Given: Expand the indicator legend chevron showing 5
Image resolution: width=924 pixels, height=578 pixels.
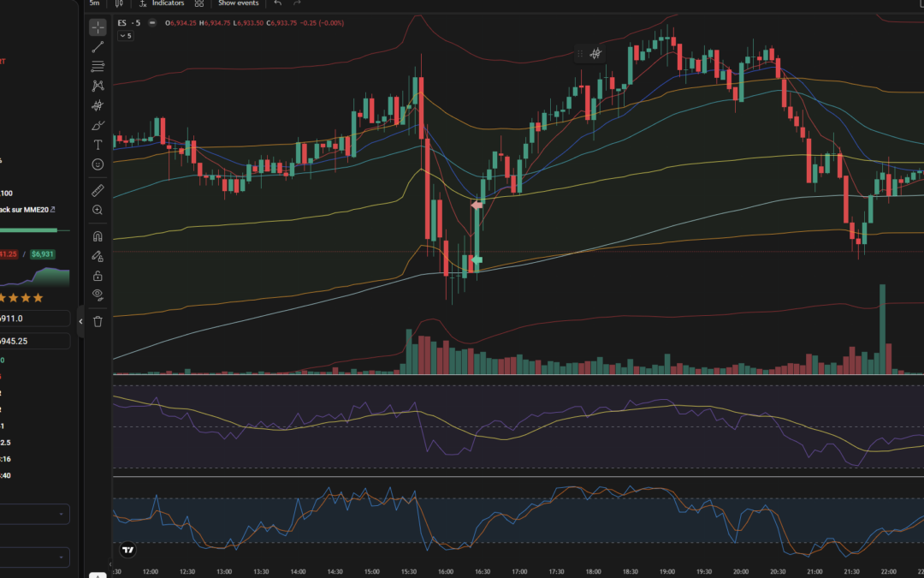Looking at the screenshot, I should pyautogui.click(x=125, y=36).
